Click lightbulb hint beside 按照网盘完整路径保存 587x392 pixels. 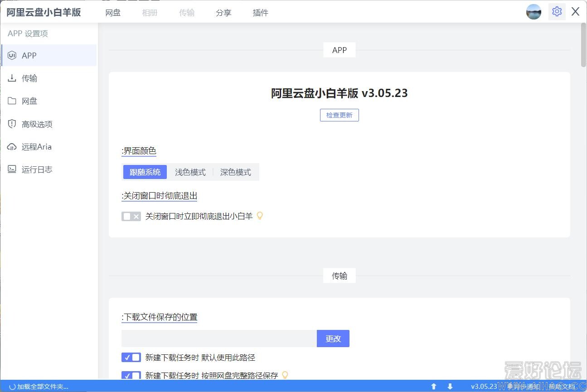pyautogui.click(x=285, y=375)
